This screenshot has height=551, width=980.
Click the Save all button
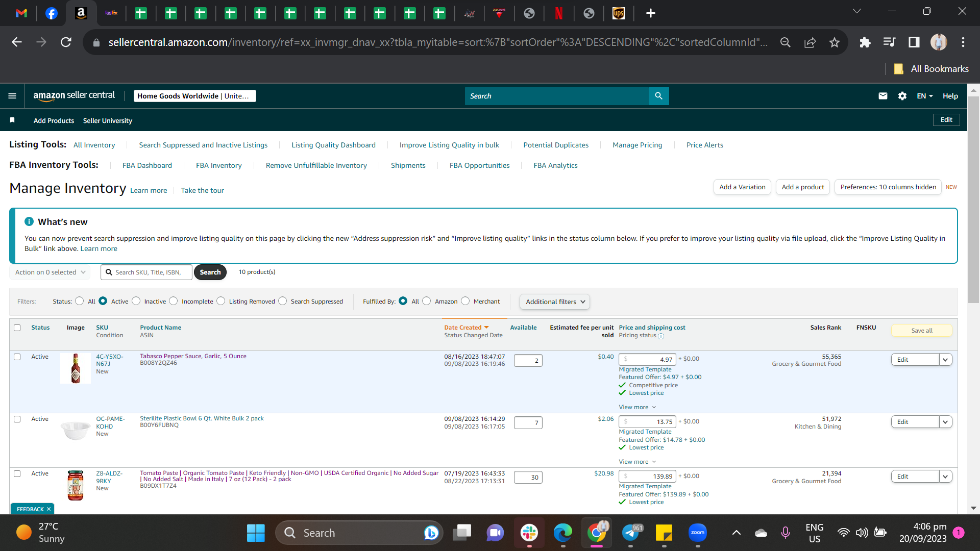click(x=922, y=331)
